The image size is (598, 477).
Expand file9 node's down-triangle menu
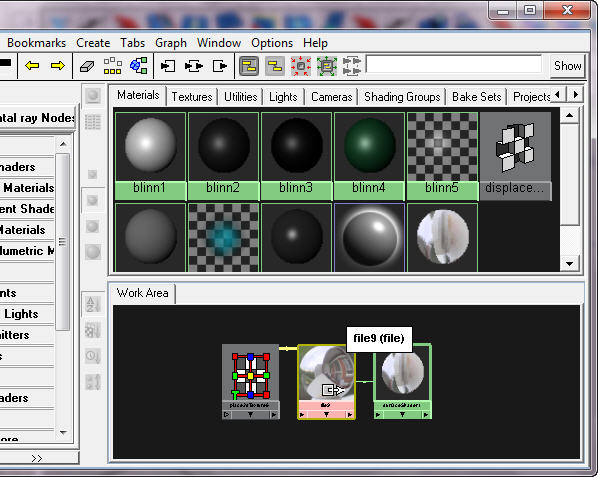pos(326,414)
